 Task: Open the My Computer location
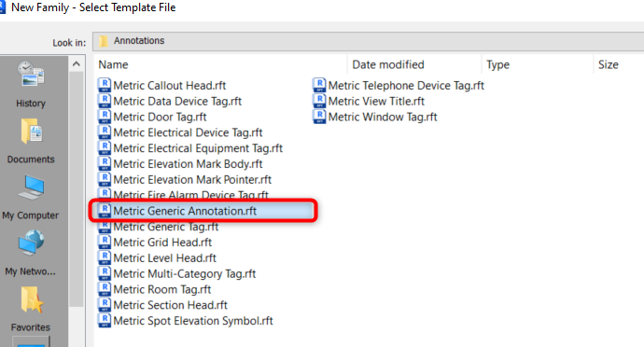point(31,197)
